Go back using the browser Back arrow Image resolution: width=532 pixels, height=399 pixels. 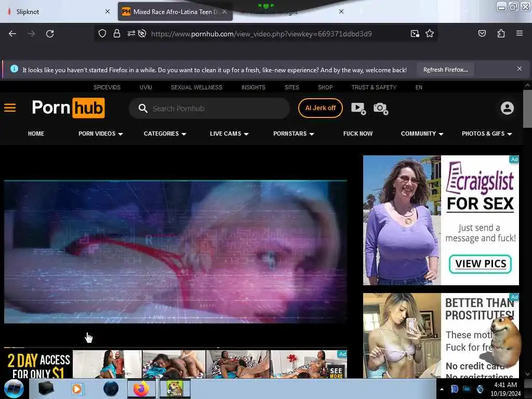(x=12, y=34)
